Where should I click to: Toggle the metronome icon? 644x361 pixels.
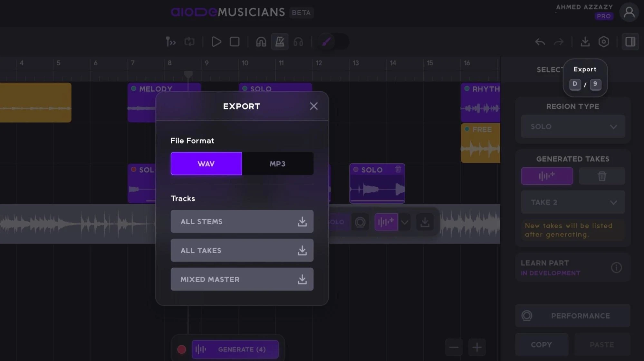[x=280, y=42]
